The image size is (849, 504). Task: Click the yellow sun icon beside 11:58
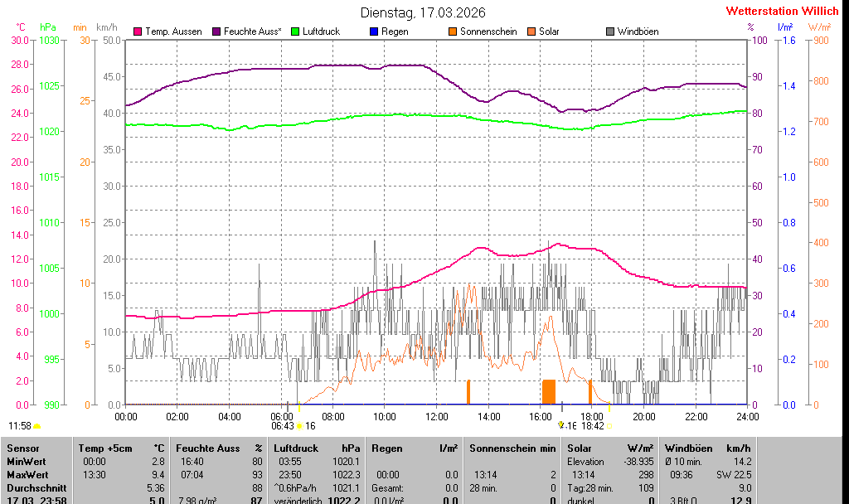37,426
